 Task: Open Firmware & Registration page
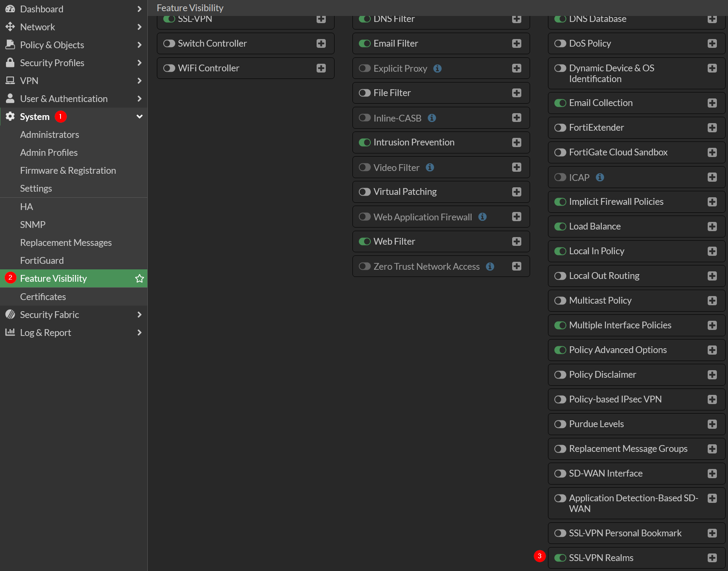tap(68, 171)
